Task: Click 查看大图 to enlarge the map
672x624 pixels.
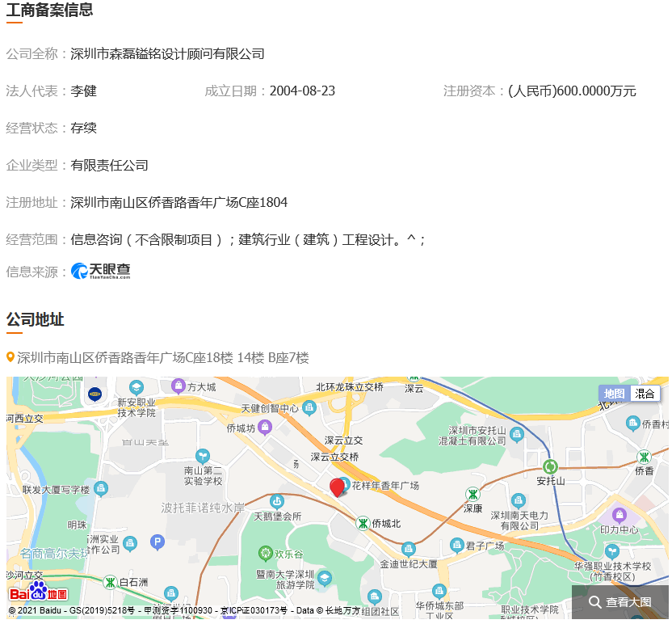Action: (x=620, y=602)
